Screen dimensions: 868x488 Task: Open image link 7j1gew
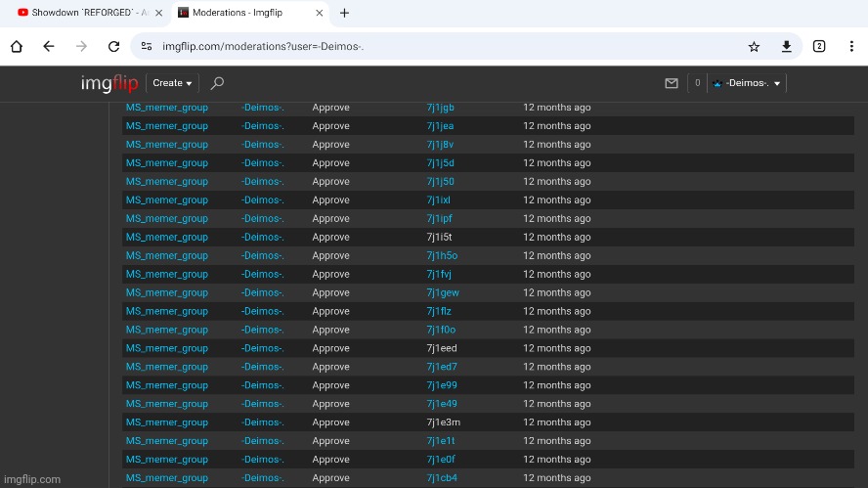pyautogui.click(x=443, y=292)
